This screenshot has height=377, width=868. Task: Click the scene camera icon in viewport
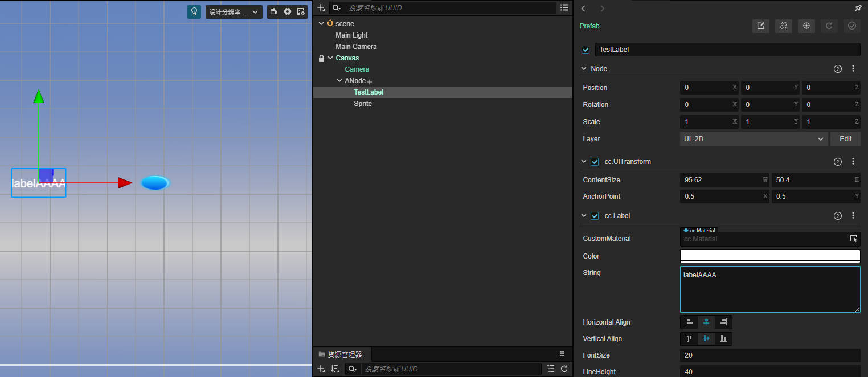click(274, 11)
